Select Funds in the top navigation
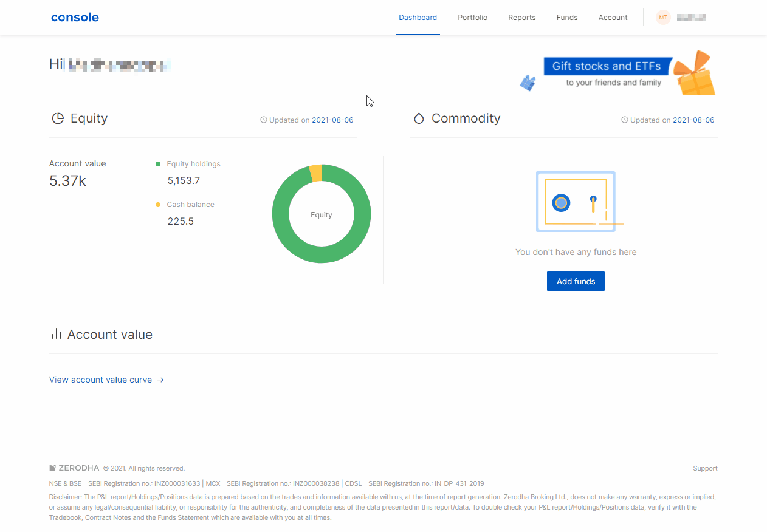Viewport: 767px width, 532px height. coord(566,18)
